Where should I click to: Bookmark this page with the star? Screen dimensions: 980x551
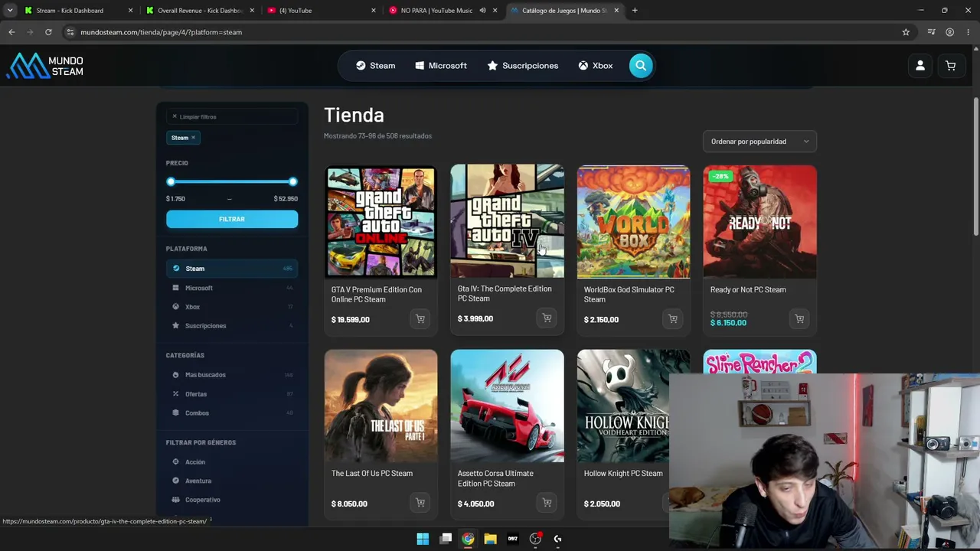tap(906, 32)
